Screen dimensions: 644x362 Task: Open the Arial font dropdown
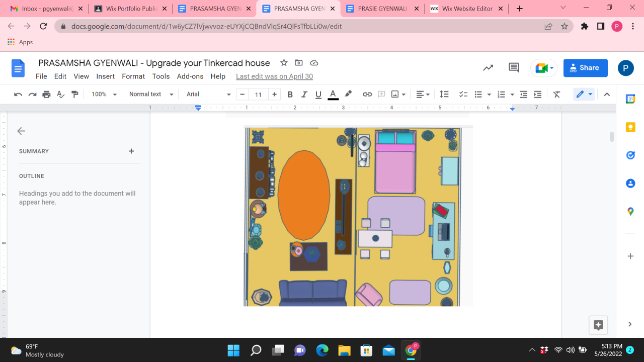(208, 95)
